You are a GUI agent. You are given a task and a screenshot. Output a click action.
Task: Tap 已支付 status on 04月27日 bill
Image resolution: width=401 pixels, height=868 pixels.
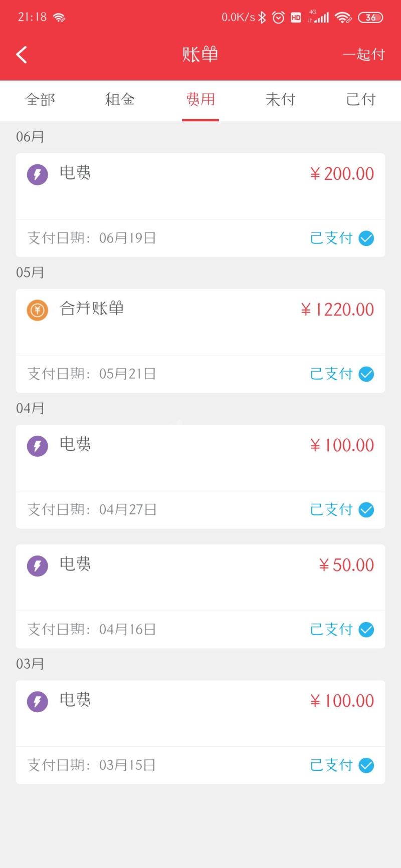pyautogui.click(x=331, y=510)
